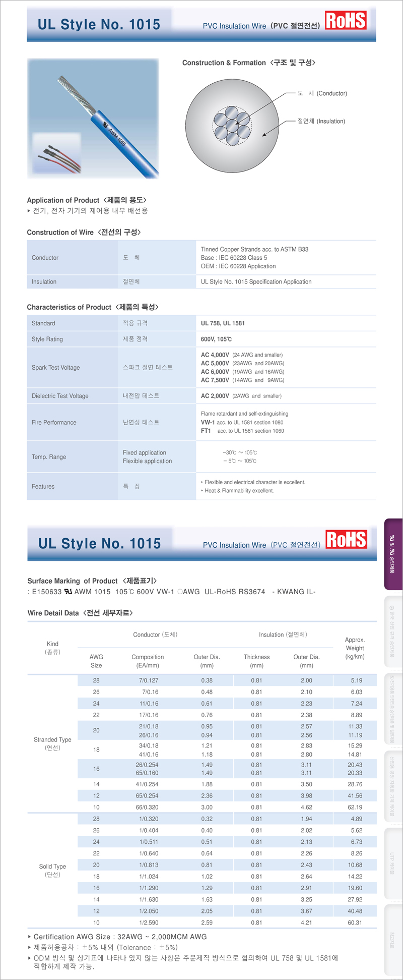This screenshot has width=403, height=980.
Task: Open the Korean industrial standard approved products tab
Action: (x=393, y=633)
